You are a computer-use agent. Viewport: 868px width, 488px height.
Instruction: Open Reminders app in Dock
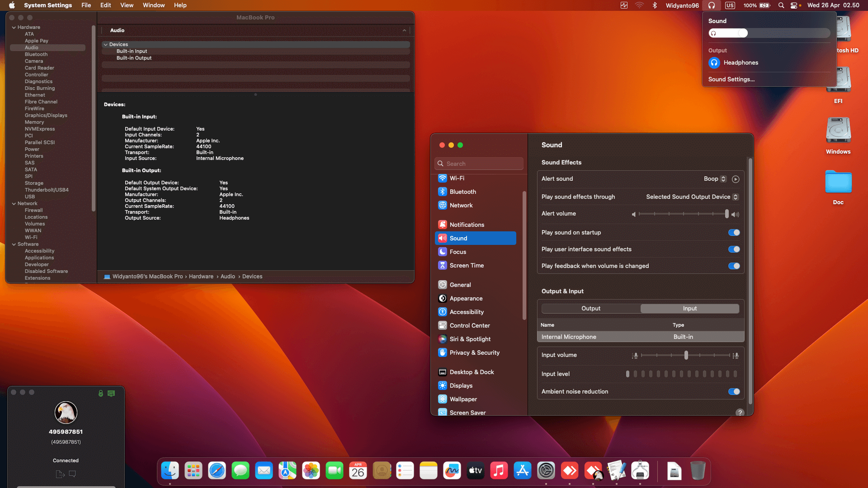pos(405,471)
